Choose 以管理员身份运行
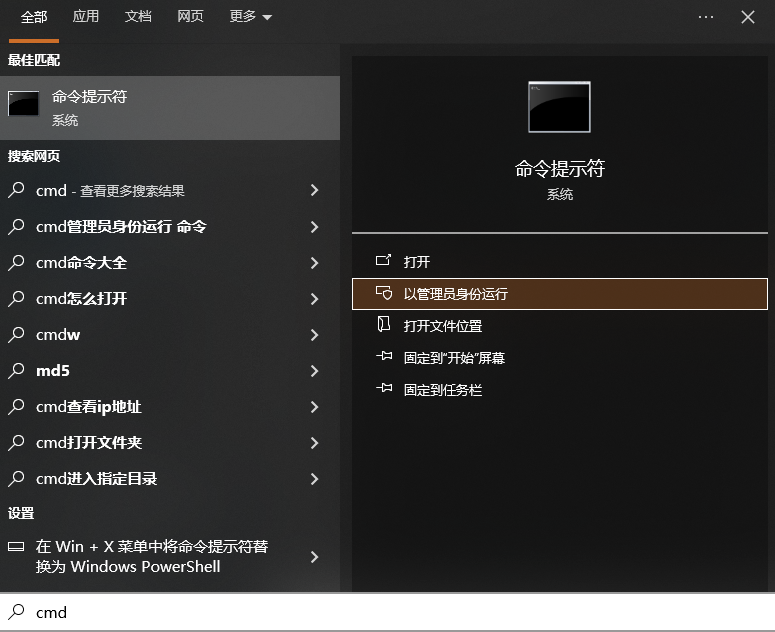The height and width of the screenshot is (632, 775). pos(560,294)
